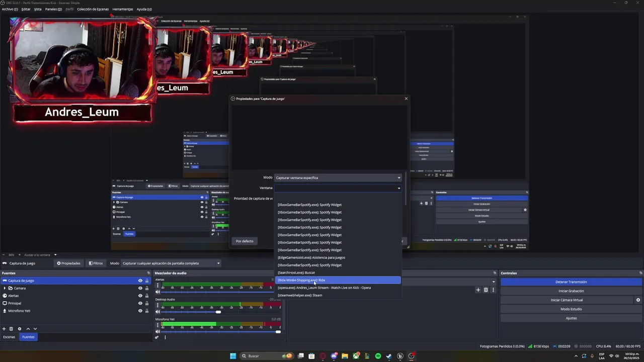Move selected source down in list

[35, 329]
